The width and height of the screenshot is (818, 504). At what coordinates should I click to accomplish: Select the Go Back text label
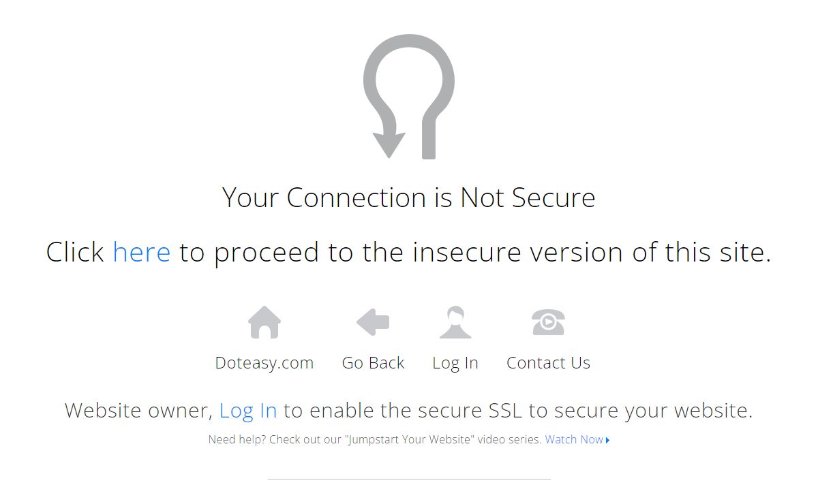point(373,363)
